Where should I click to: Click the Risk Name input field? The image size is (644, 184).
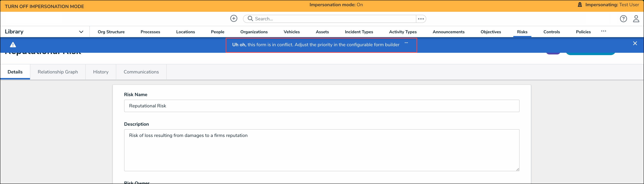point(321,106)
